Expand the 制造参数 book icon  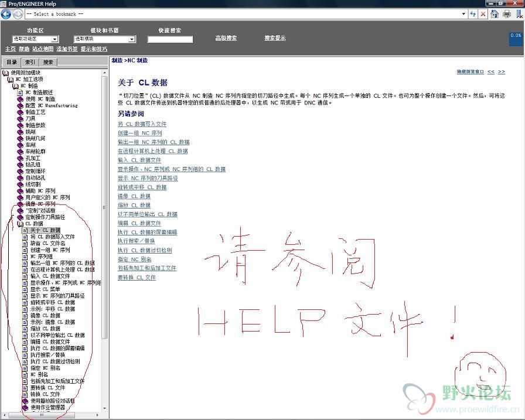coord(20,125)
